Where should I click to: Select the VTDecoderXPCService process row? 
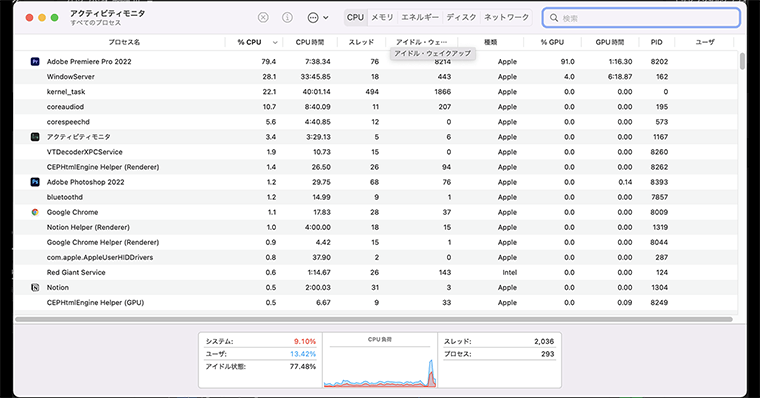point(376,152)
